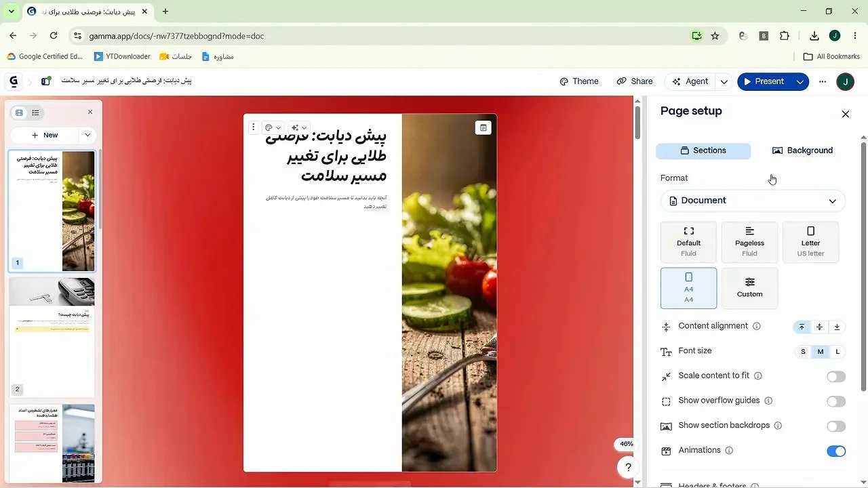
Task: Switch to the Sections tab
Action: pyautogui.click(x=703, y=150)
